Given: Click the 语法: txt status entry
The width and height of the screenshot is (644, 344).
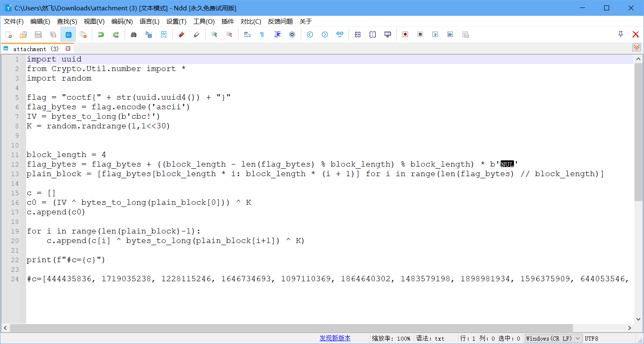Looking at the screenshot, I should pos(430,339).
